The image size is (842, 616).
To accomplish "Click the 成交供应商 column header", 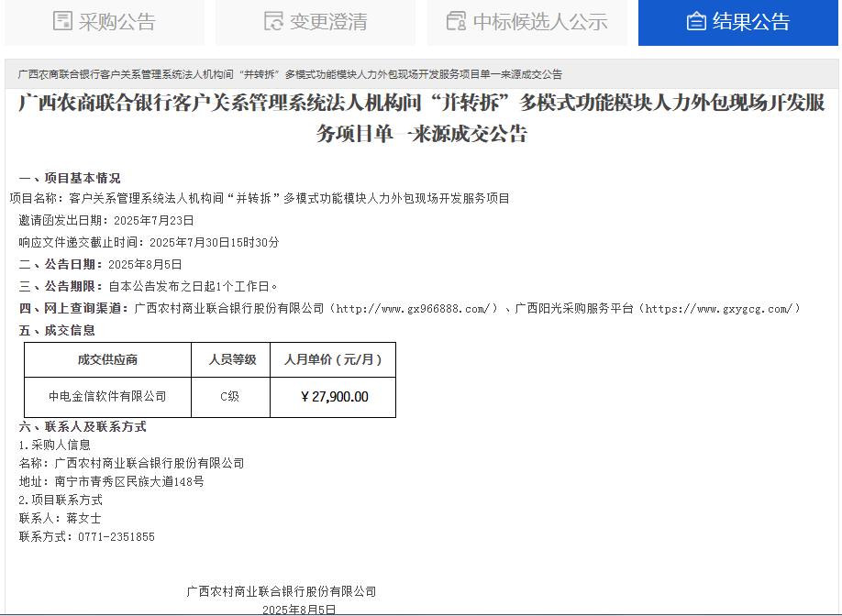I will [x=108, y=359].
